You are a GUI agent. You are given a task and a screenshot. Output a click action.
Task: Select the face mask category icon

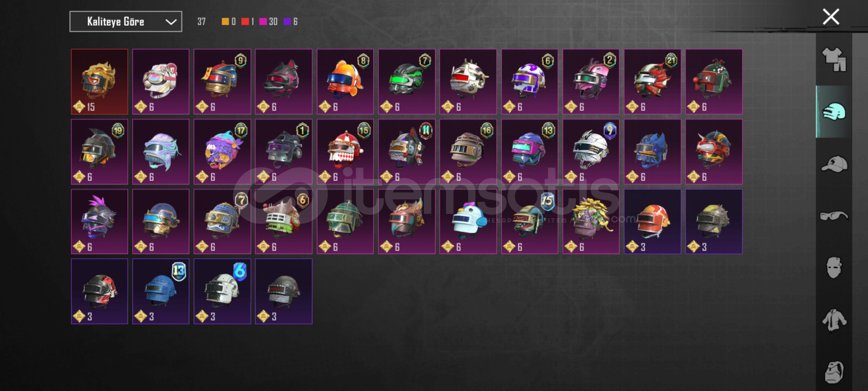(x=834, y=268)
